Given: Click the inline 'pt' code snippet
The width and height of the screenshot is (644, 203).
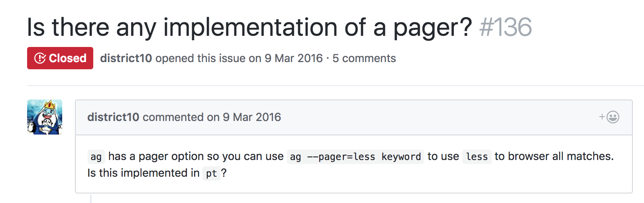Looking at the screenshot, I should coord(211,173).
